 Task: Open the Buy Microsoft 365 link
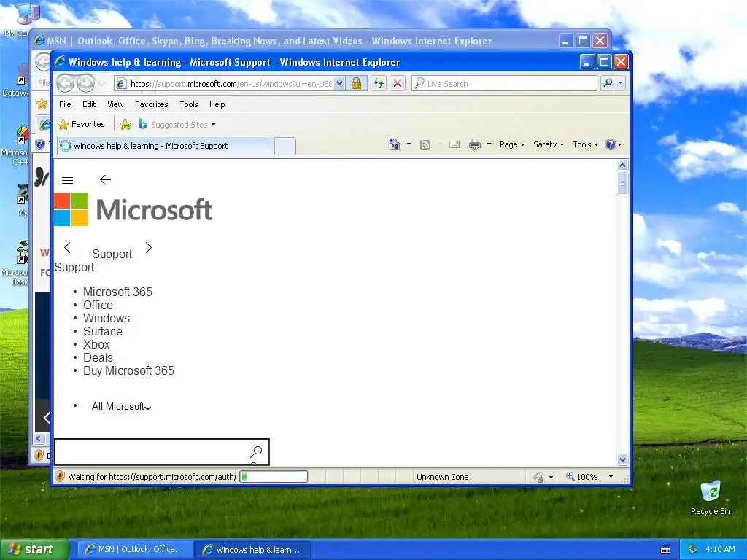point(128,371)
